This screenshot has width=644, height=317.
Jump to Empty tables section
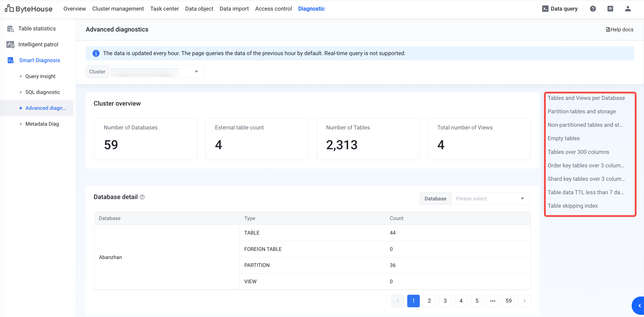[x=563, y=138]
